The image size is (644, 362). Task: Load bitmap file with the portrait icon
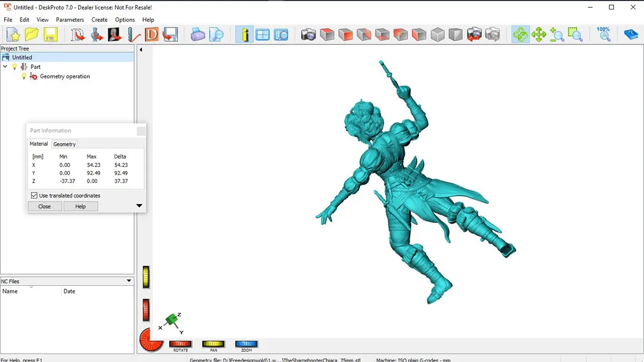pos(114,35)
